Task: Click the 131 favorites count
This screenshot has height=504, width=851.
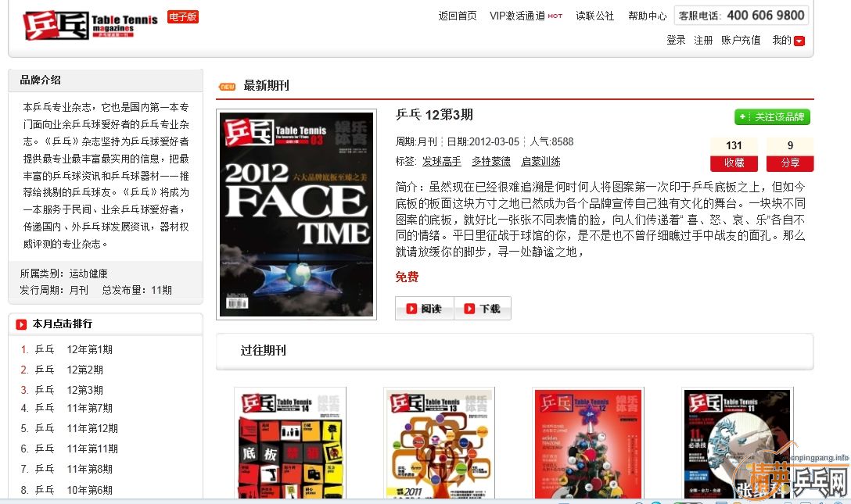Action: pos(734,146)
